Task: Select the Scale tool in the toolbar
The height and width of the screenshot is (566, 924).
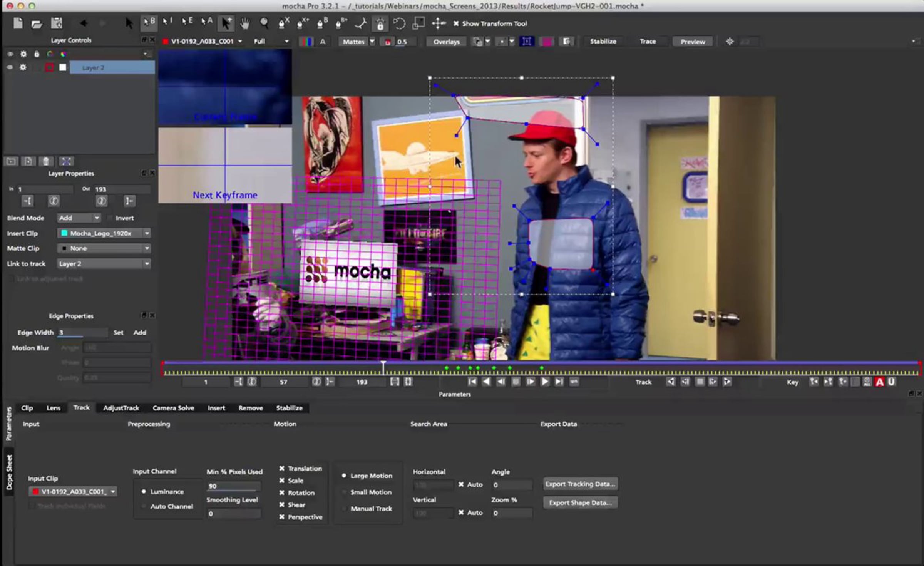Action: point(418,23)
